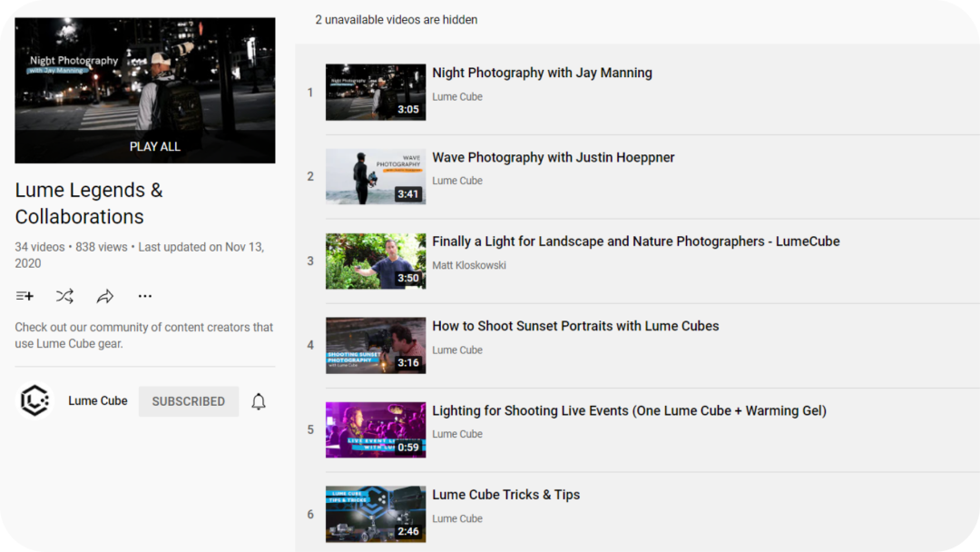Click the '2 unavailable videos are hidden' notice

397,20
